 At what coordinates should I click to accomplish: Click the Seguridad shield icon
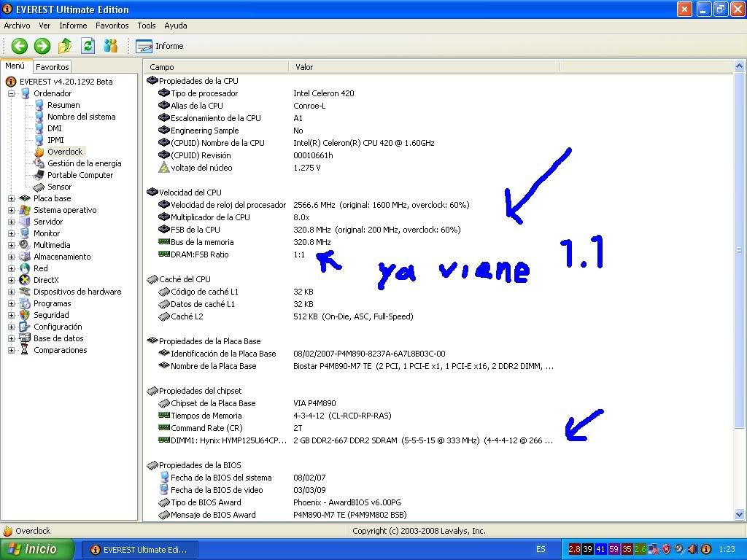(x=24, y=315)
